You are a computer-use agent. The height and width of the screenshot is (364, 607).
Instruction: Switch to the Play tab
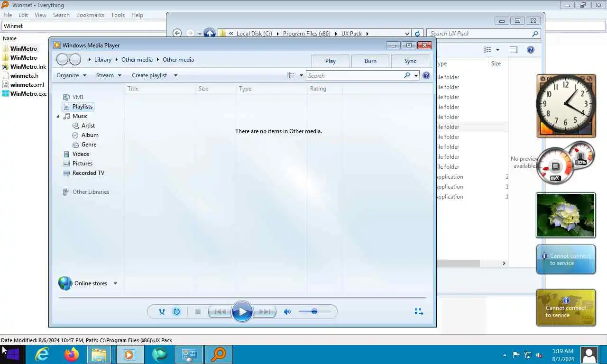point(331,61)
